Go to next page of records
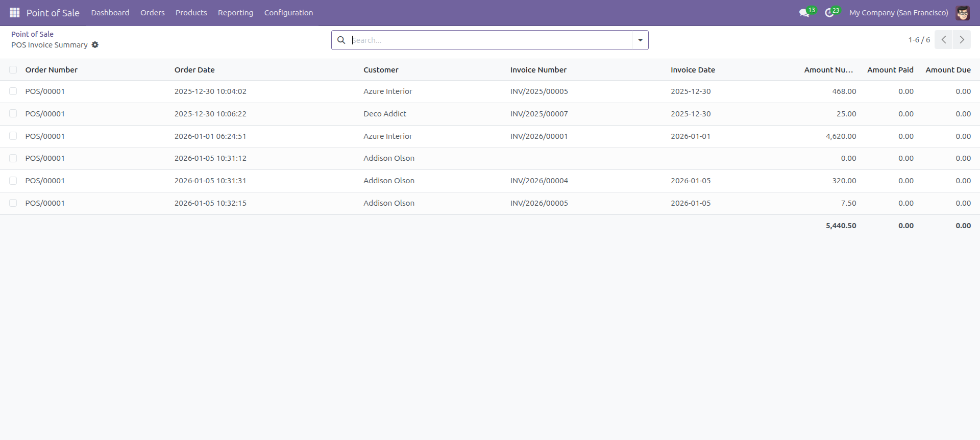Image resolution: width=980 pixels, height=440 pixels. tap(962, 40)
